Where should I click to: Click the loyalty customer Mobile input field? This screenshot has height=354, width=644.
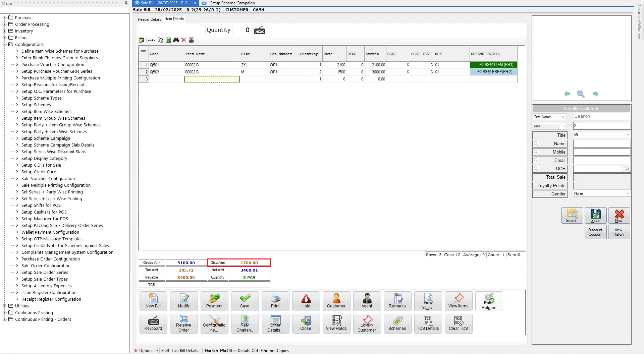(x=602, y=152)
